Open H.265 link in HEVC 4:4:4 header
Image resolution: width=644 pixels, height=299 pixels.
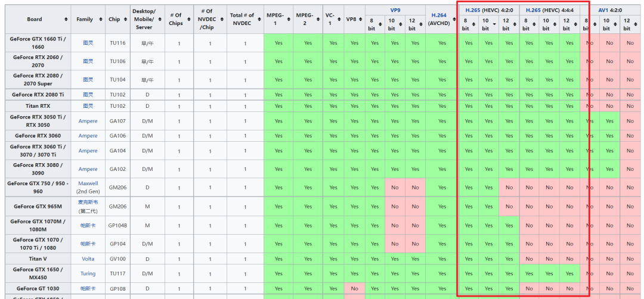point(533,10)
